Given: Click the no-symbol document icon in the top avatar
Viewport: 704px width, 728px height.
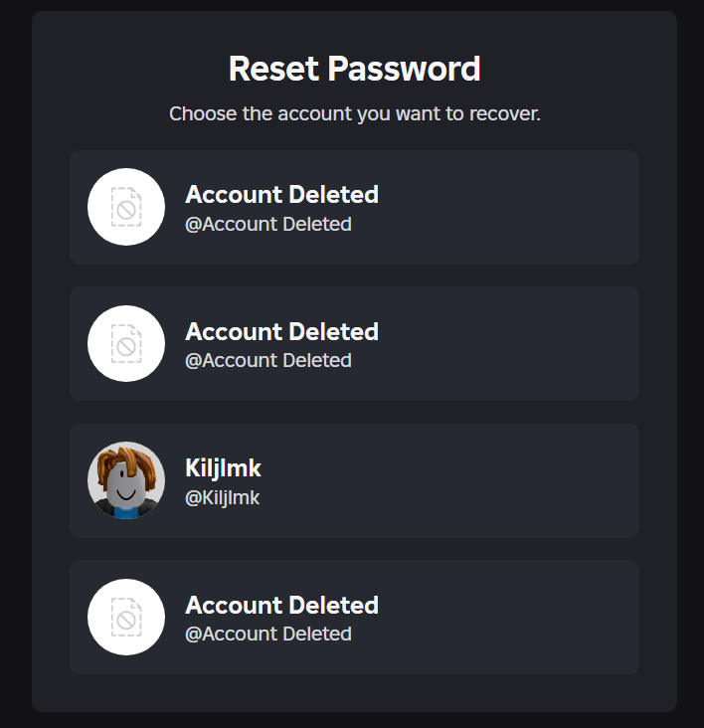Looking at the screenshot, I should click(126, 207).
